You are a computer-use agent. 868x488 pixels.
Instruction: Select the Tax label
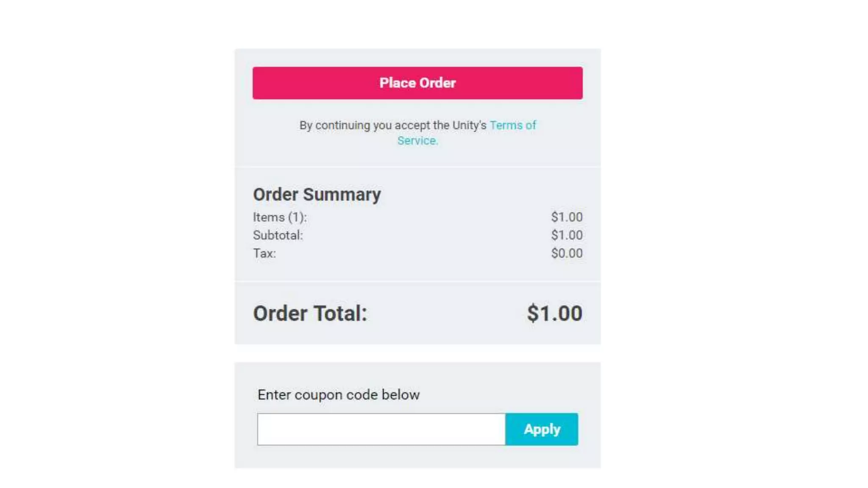(264, 253)
